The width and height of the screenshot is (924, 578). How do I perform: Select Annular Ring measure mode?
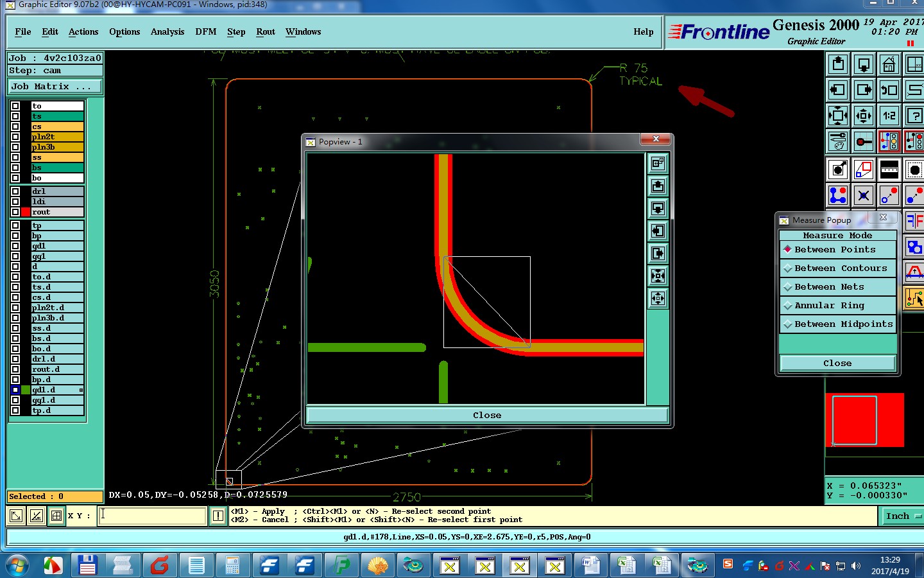[x=837, y=305]
